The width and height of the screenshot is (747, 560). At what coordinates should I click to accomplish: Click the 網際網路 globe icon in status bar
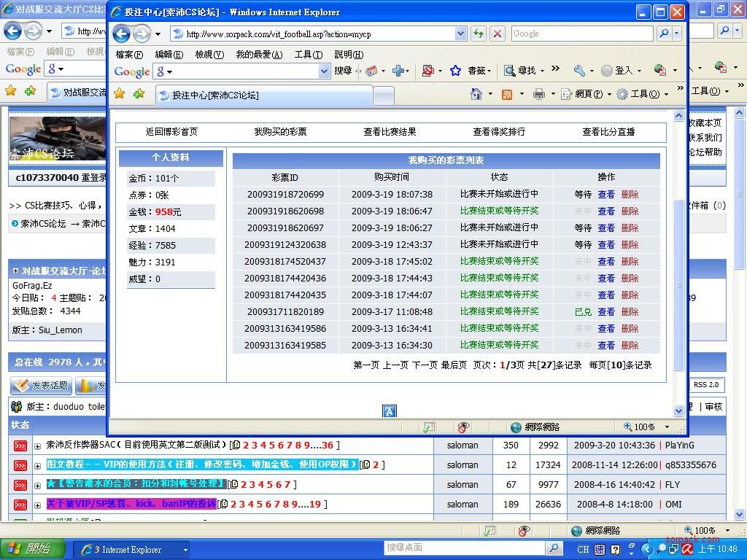click(x=514, y=429)
